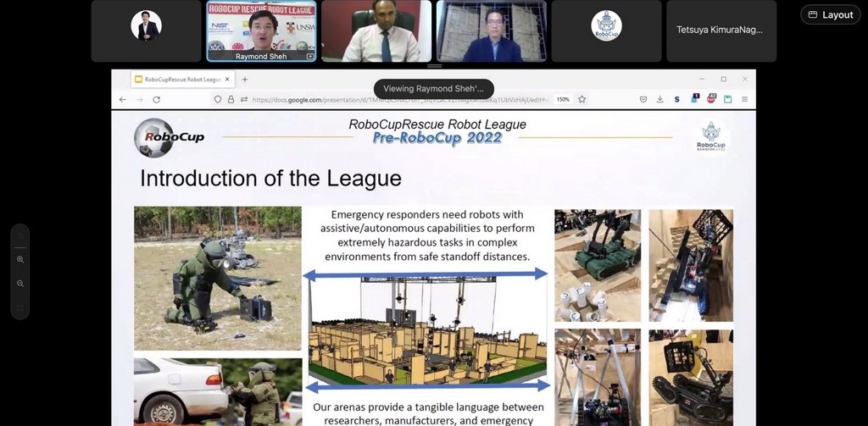Click the blue extension with badge 1
This screenshot has width=868, height=426.
[695, 98]
